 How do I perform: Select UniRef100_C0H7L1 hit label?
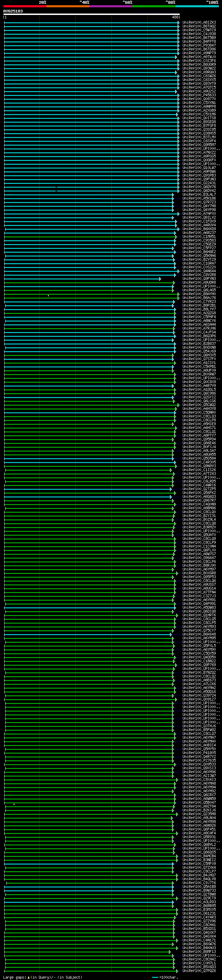[x=199, y=963]
